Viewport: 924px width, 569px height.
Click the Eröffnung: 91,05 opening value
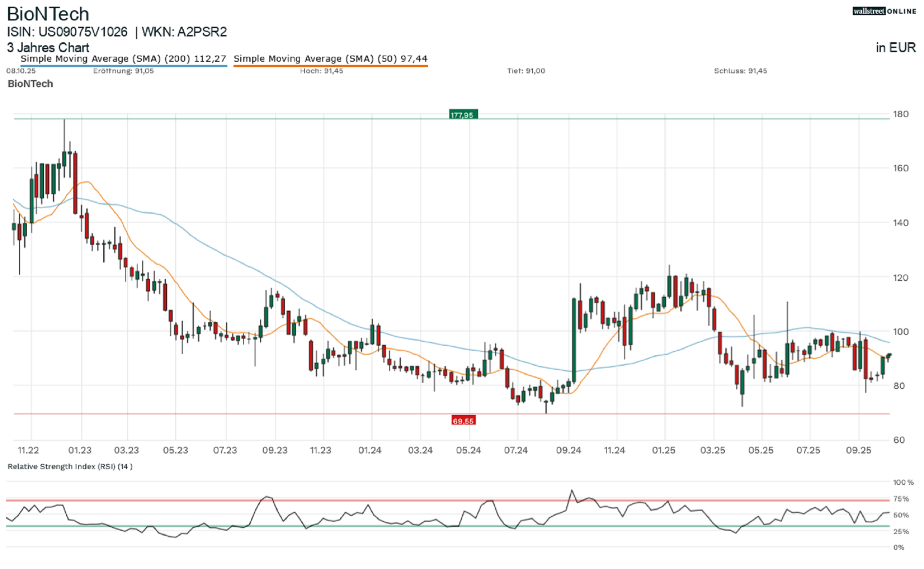click(x=123, y=71)
